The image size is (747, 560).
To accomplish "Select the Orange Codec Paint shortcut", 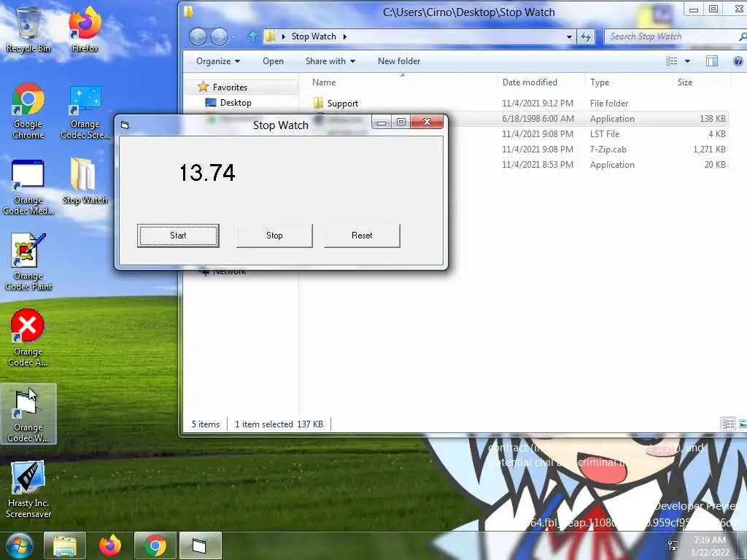I will [28, 262].
